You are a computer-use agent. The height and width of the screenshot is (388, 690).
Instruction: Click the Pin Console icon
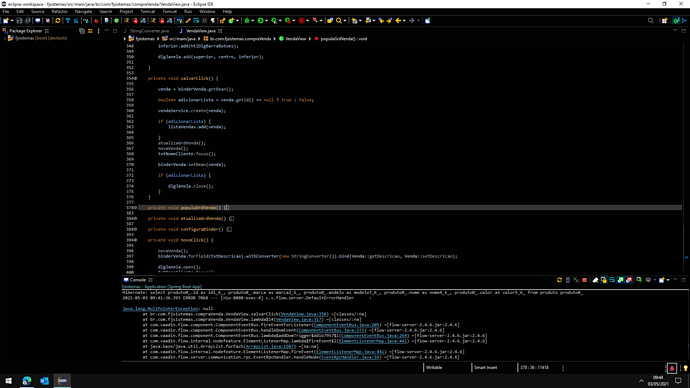(x=639, y=280)
